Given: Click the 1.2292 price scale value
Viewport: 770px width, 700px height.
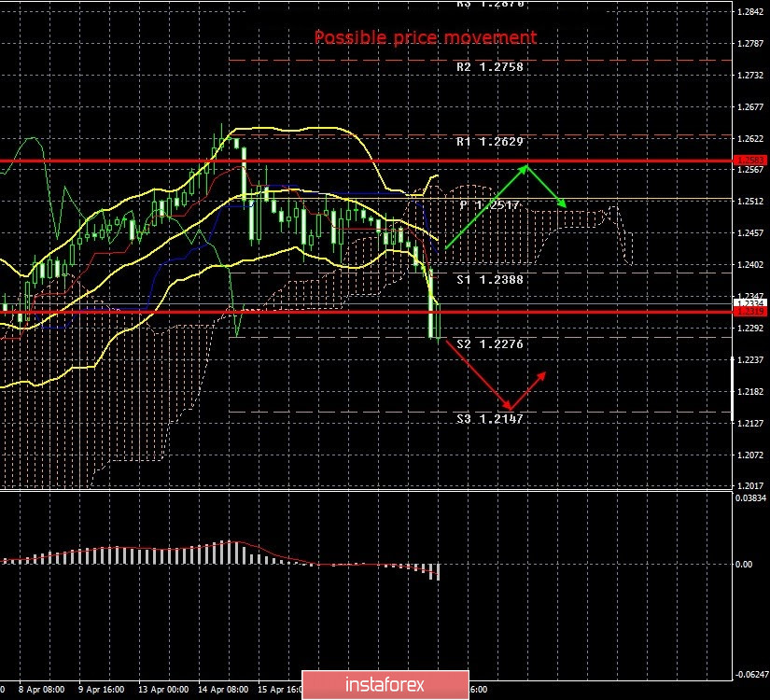Looking at the screenshot, I should pos(750,329).
